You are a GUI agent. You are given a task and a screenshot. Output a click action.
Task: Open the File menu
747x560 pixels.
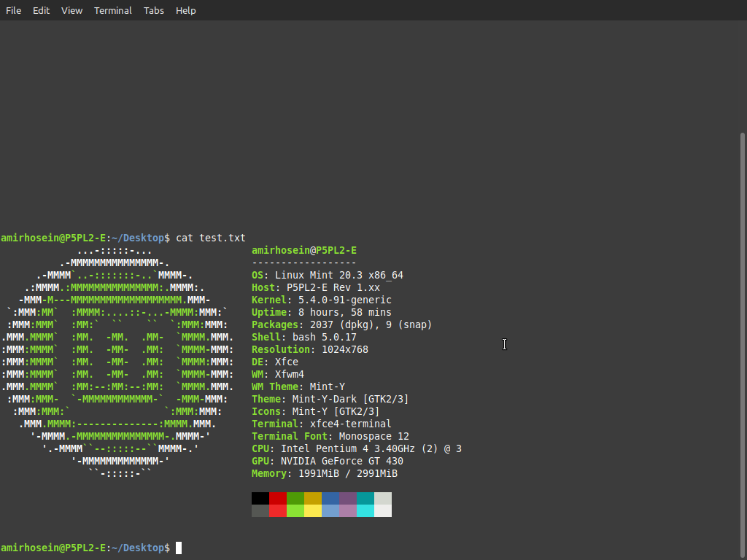(13, 10)
